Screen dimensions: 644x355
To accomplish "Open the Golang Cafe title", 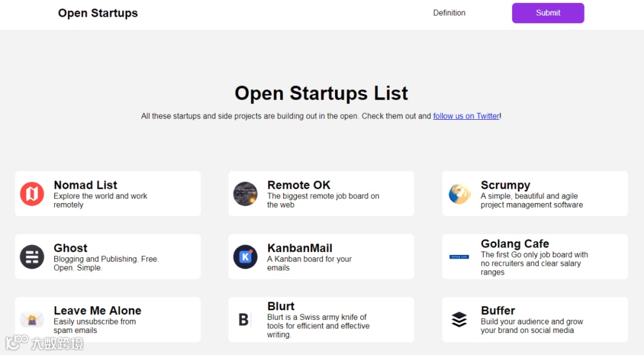I will pyautogui.click(x=515, y=244).
